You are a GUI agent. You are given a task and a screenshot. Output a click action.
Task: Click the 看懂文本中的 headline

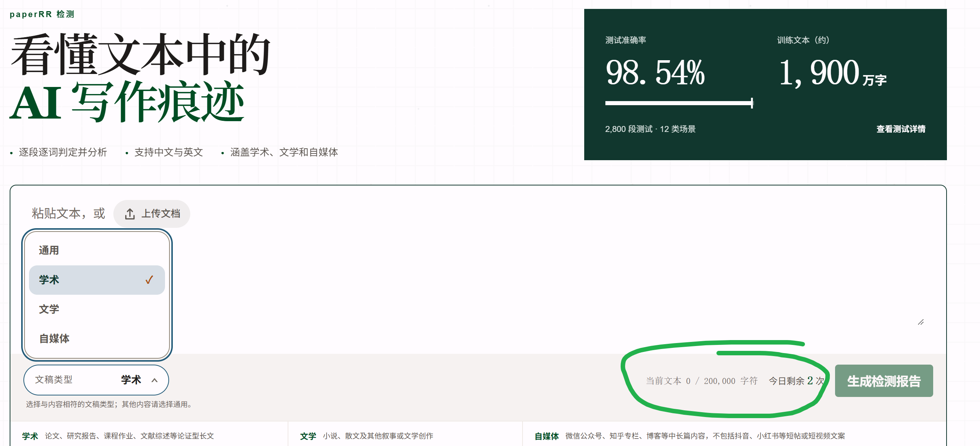[140, 54]
